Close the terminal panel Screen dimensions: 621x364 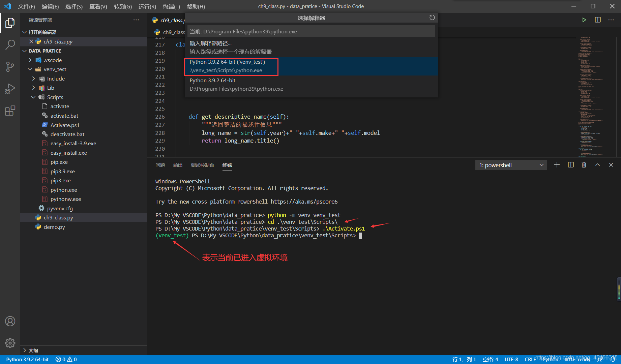611,165
